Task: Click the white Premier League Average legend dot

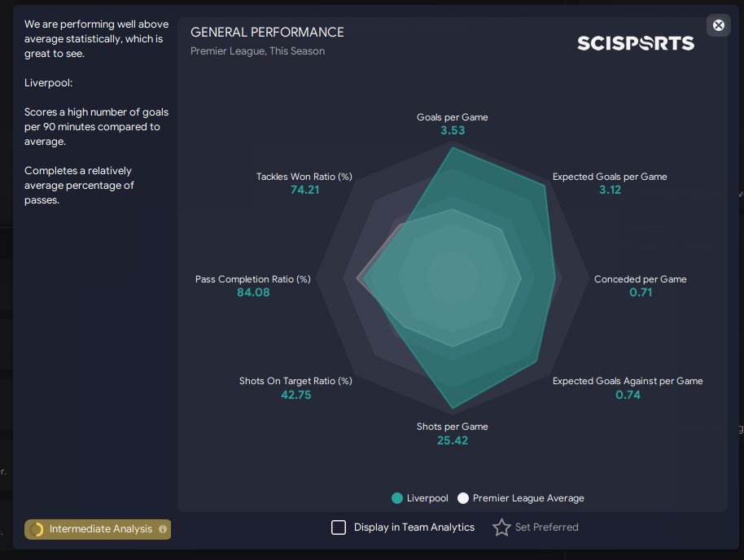Action: tap(463, 498)
